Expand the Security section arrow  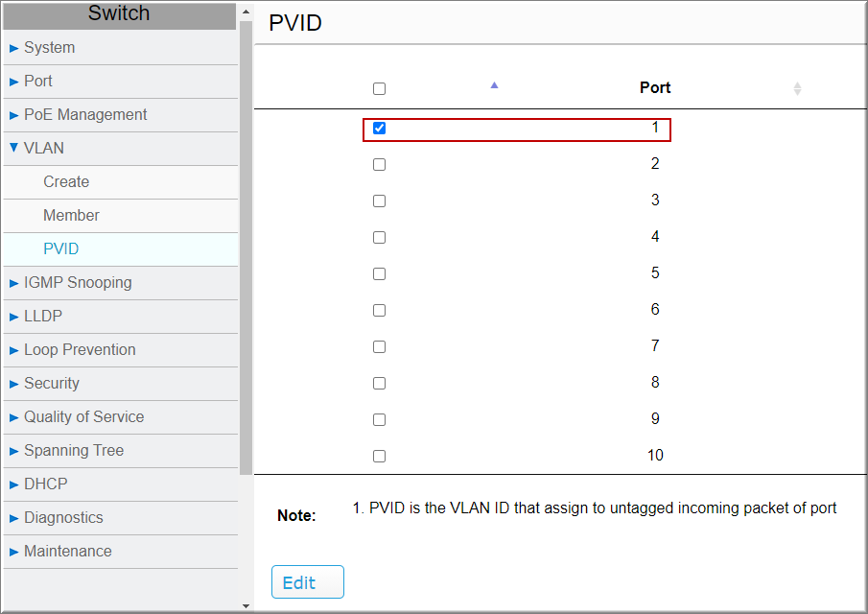(13, 385)
